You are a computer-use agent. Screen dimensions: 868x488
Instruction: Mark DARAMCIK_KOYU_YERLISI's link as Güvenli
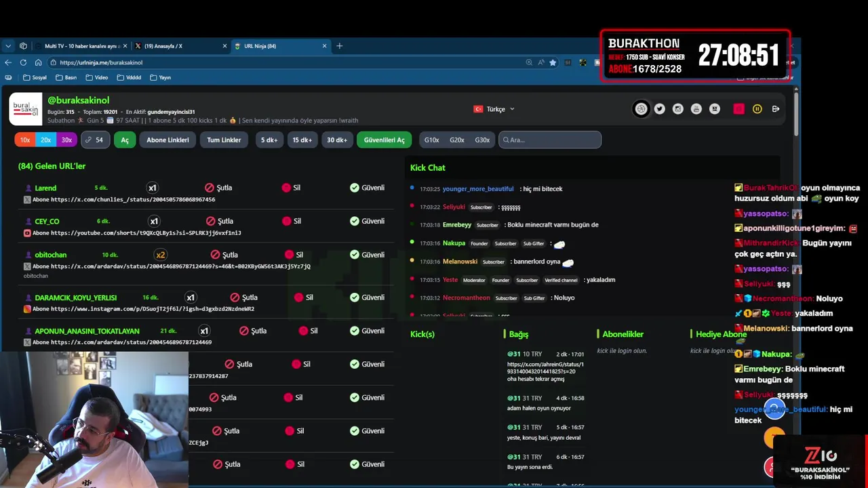pyautogui.click(x=367, y=298)
